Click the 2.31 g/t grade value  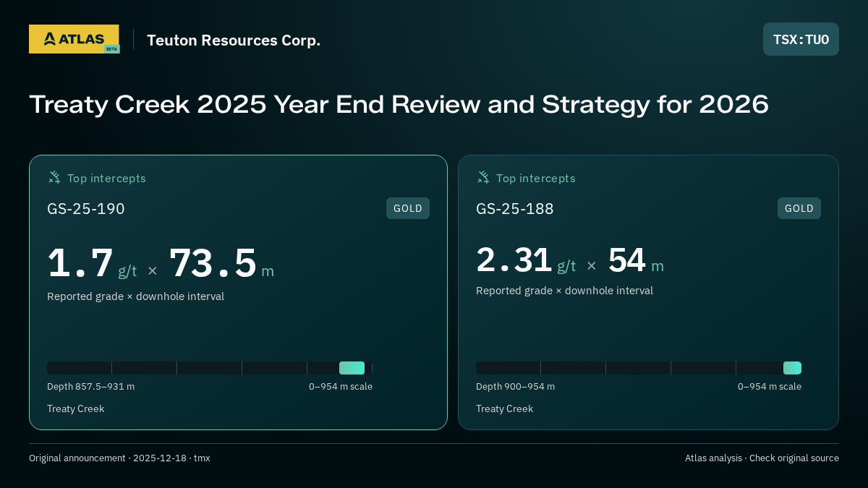pos(526,261)
